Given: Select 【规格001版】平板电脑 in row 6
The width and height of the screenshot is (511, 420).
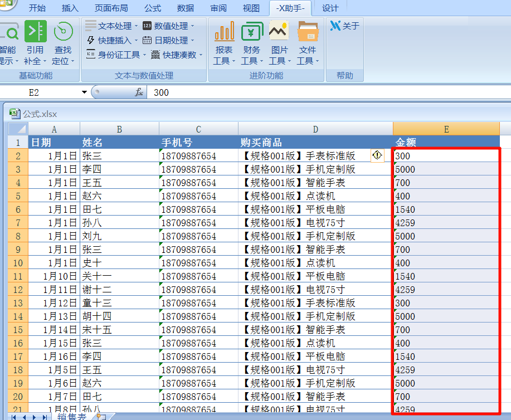Looking at the screenshot, I should click(315, 209).
